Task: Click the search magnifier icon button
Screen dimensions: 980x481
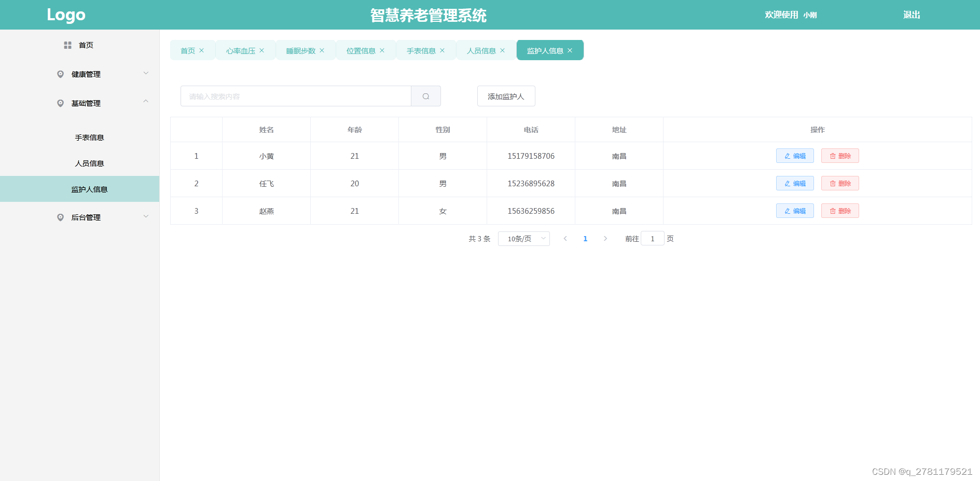Action: [426, 96]
